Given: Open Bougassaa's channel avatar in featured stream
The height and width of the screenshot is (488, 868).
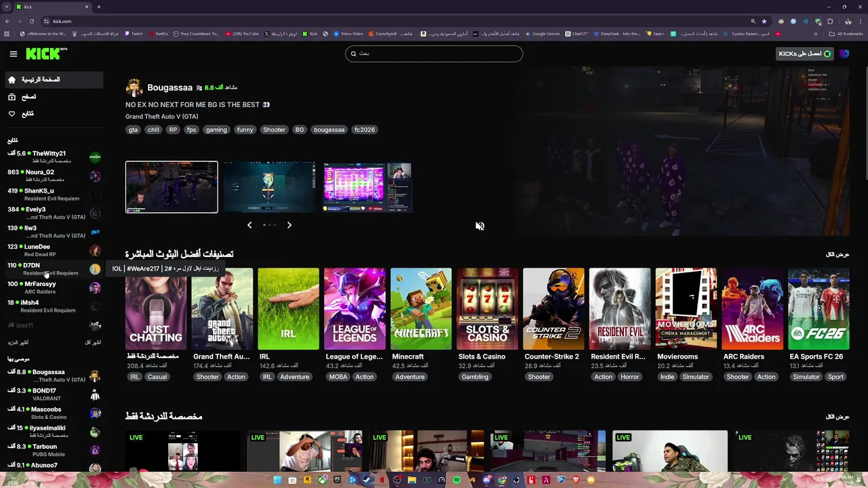Looking at the screenshot, I should (134, 87).
